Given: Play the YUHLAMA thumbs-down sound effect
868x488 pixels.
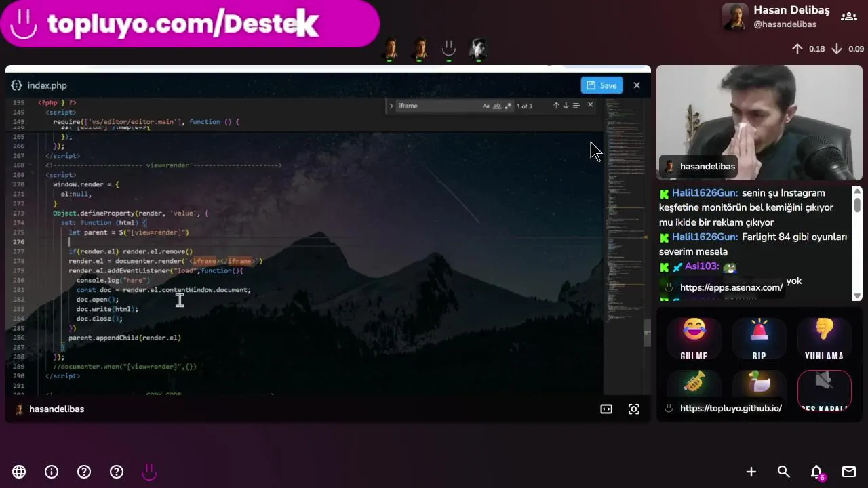Looking at the screenshot, I should point(824,339).
